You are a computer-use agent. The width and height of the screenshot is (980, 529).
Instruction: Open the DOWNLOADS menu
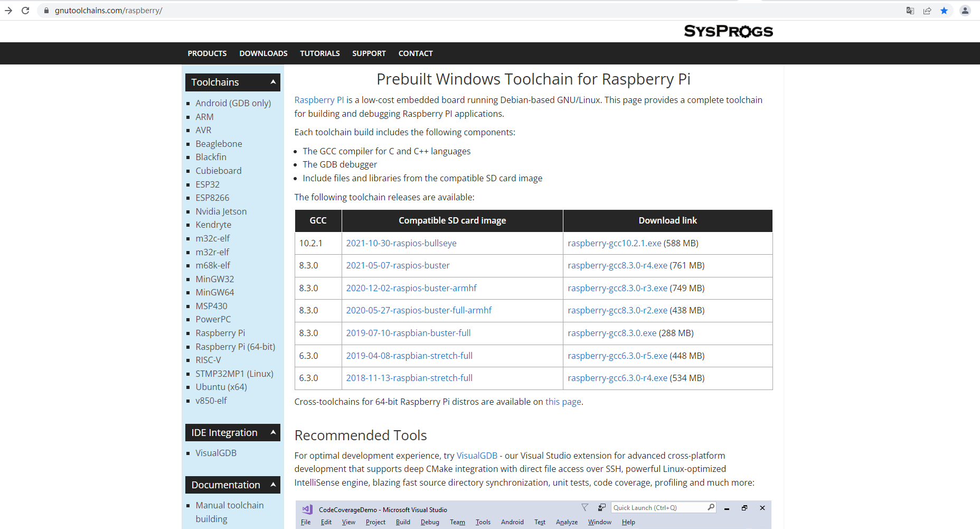pos(263,53)
